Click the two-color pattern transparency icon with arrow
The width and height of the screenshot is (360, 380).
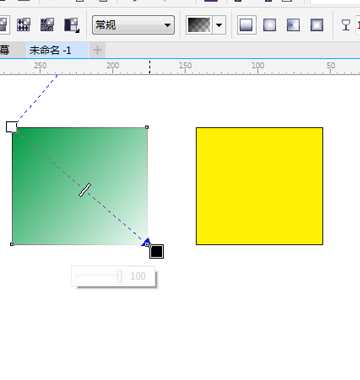click(72, 25)
